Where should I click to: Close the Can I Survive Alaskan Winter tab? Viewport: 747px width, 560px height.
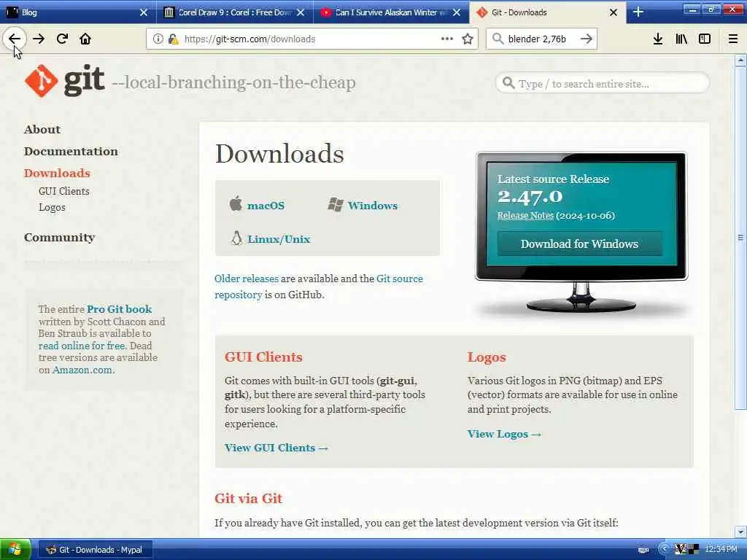(457, 12)
